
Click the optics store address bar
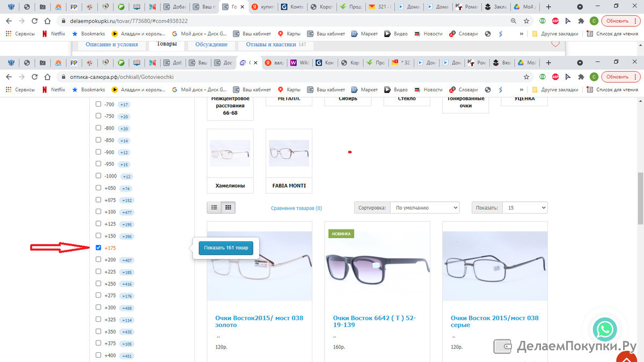pyautogui.click(x=290, y=77)
